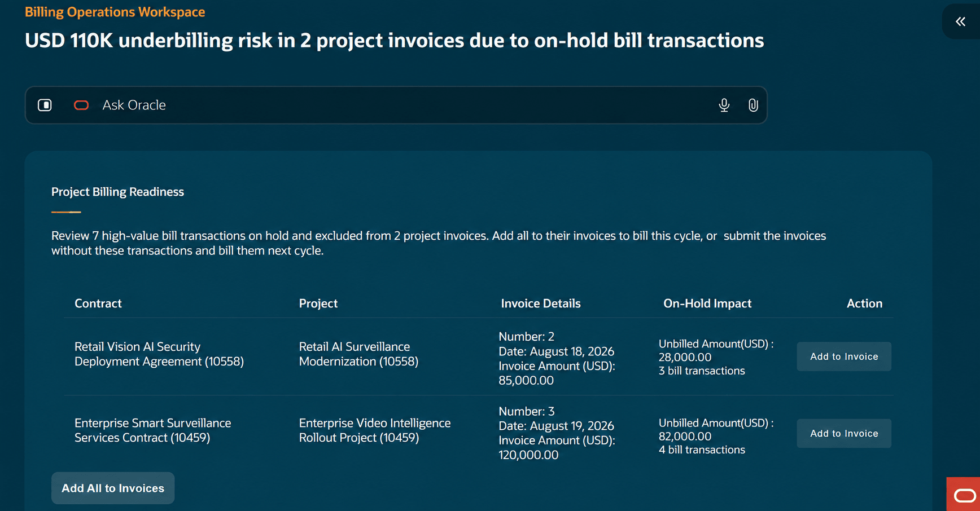Click invoice Number: 3 text
Screen dimensions: 980x511
[x=526, y=411]
